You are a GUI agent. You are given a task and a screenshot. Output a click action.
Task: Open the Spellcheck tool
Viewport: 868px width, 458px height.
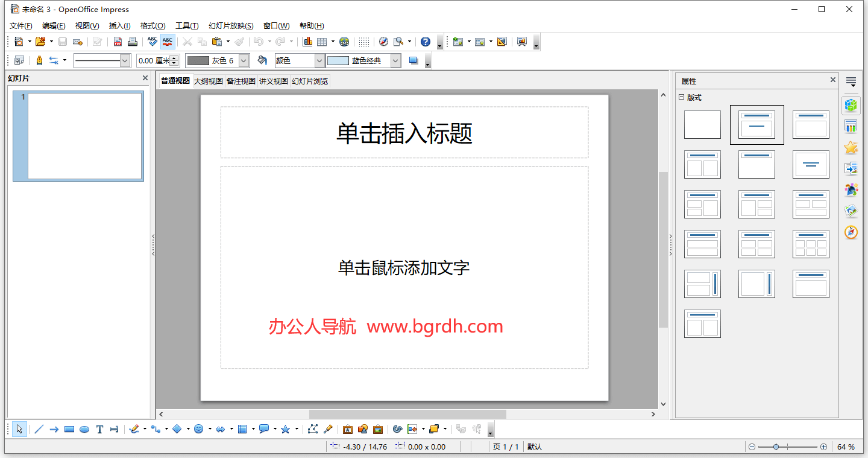[x=152, y=42]
